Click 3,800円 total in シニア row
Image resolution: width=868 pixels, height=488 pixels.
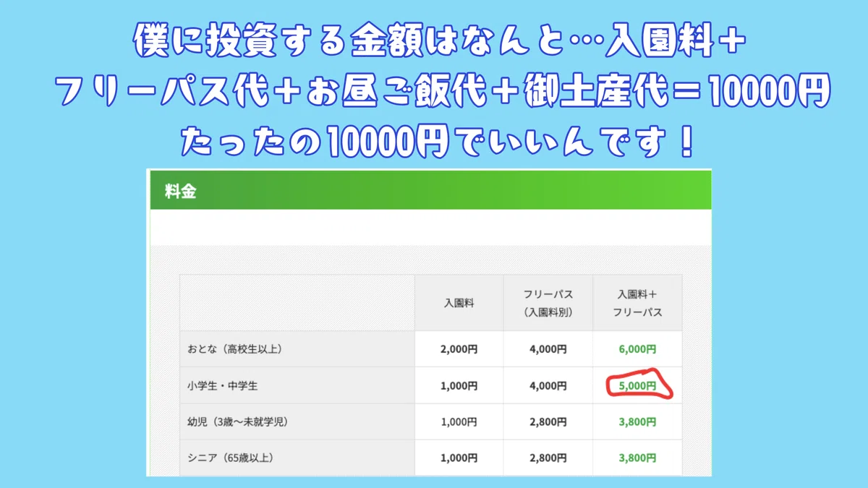(x=637, y=458)
